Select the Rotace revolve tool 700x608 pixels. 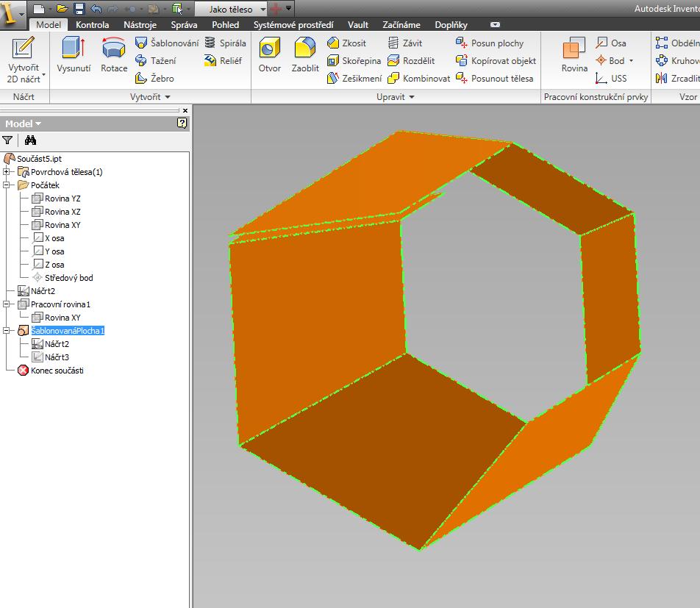tap(114, 54)
